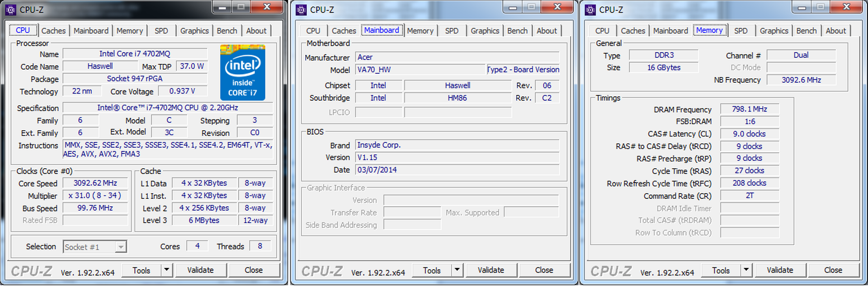Click Close button in CPU window
868x289 pixels.
pyautogui.click(x=254, y=270)
